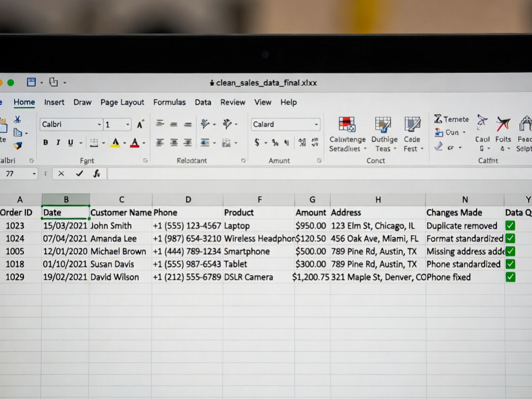Click Cell Styles icon (Cade Fest)
The width and height of the screenshot is (532, 399).
(x=413, y=124)
